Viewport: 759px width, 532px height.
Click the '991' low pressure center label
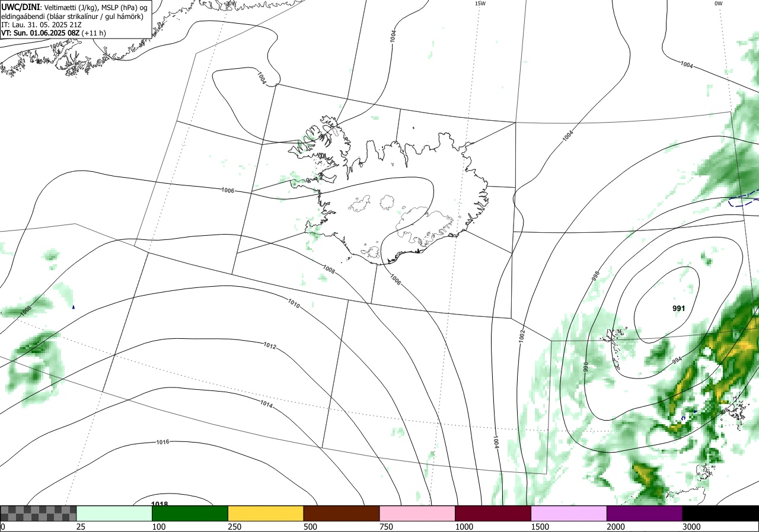tap(679, 309)
